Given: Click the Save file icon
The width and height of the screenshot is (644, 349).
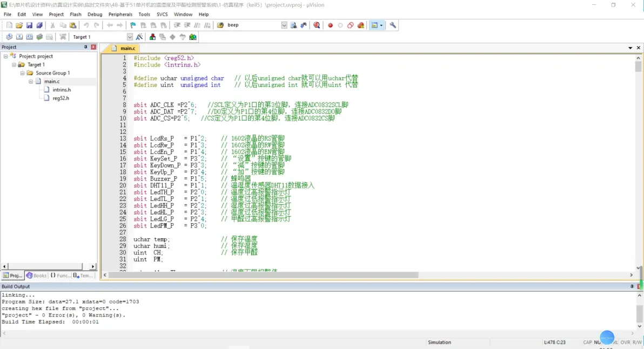Looking at the screenshot, I should pos(29,25).
